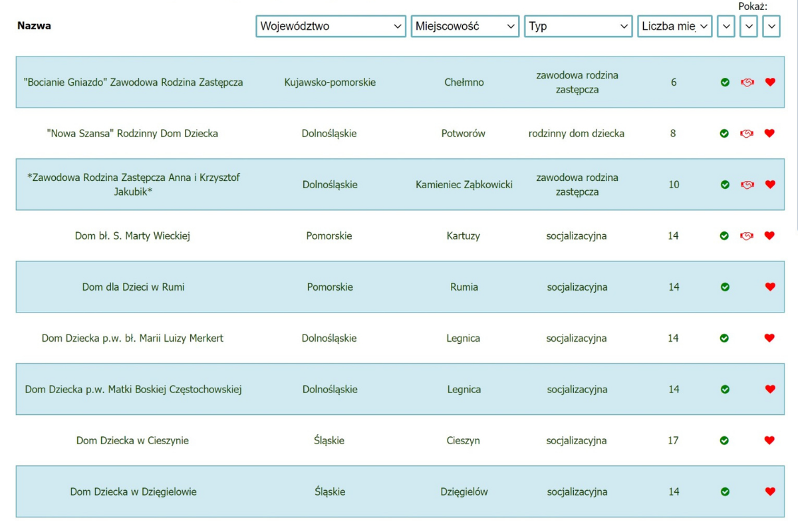
Task: Click the rodzinny dom dziecka type cell
Action: click(x=577, y=133)
